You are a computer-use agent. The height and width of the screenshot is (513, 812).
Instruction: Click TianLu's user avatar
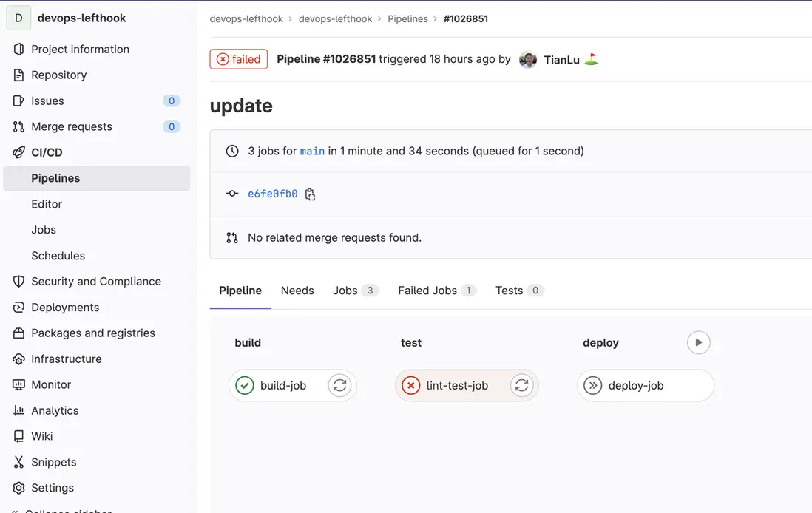tap(528, 60)
